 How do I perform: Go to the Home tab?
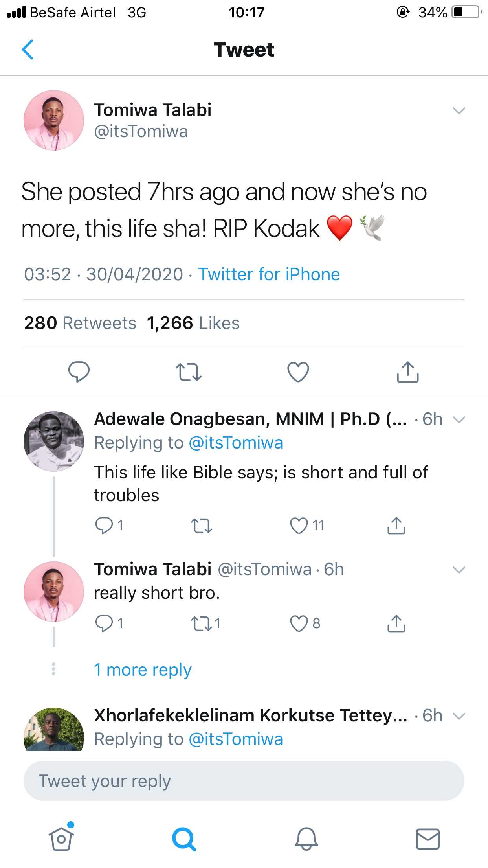tap(61, 839)
